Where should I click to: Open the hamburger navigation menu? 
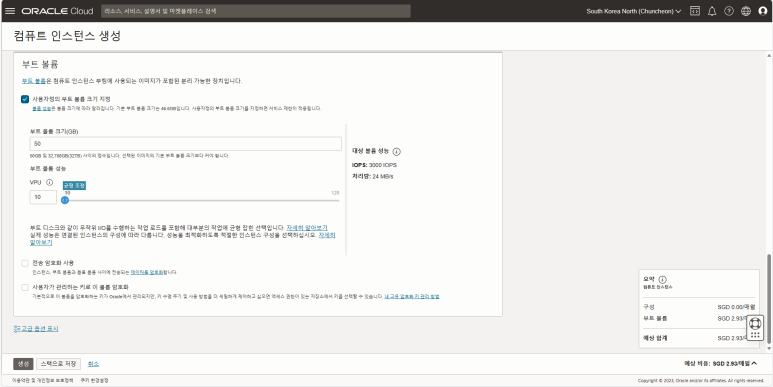(x=10, y=11)
